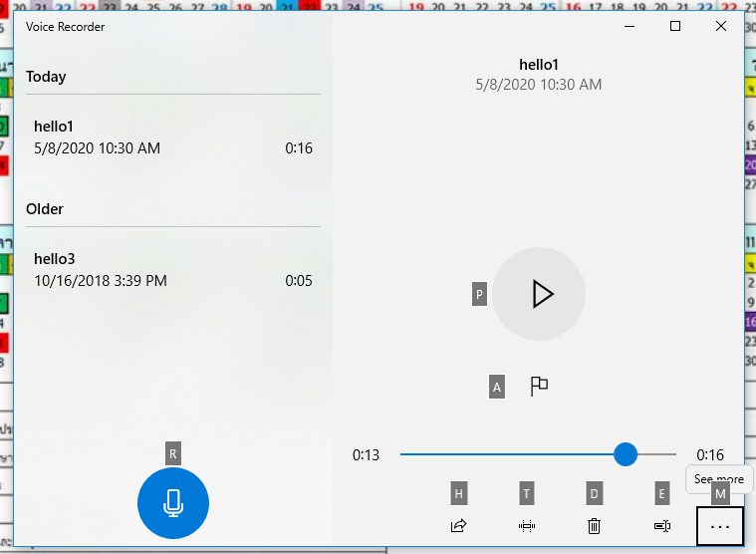Open the Trim tool

coord(527,525)
